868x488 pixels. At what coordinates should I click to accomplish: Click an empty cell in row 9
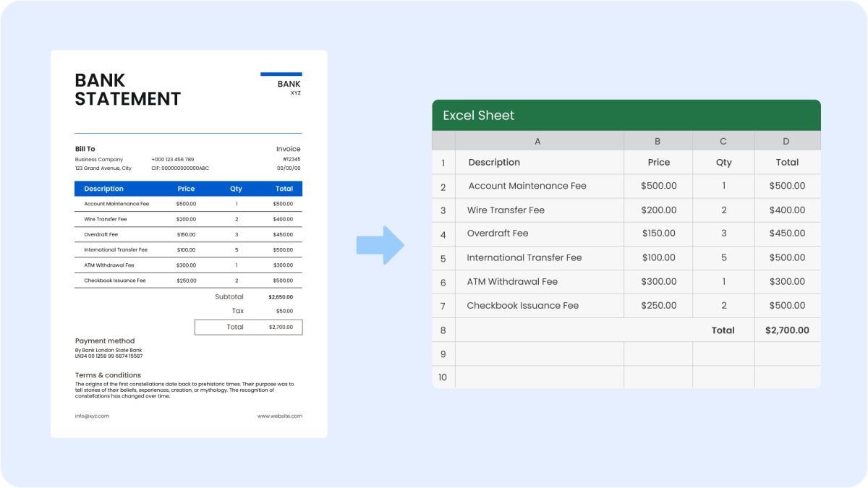539,354
